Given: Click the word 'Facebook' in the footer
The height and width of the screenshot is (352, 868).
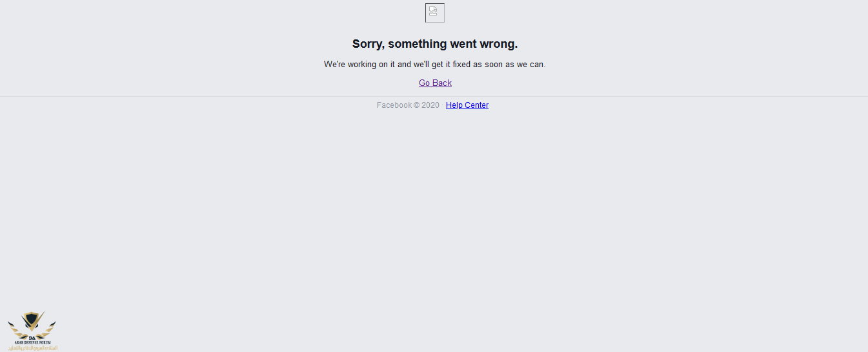Looking at the screenshot, I should point(394,105).
